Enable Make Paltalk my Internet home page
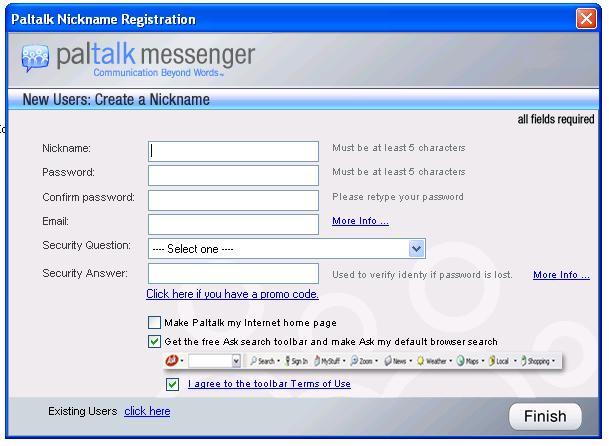The image size is (609, 446). point(154,323)
